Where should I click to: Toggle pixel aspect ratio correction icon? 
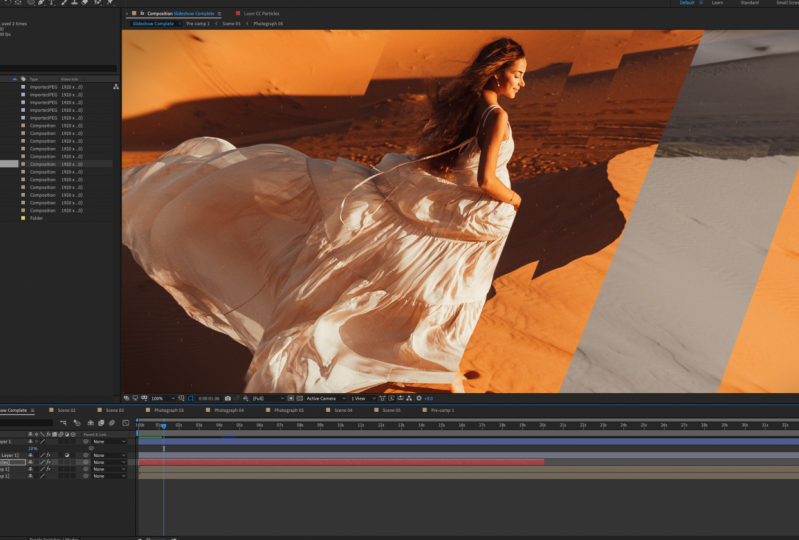click(x=382, y=398)
